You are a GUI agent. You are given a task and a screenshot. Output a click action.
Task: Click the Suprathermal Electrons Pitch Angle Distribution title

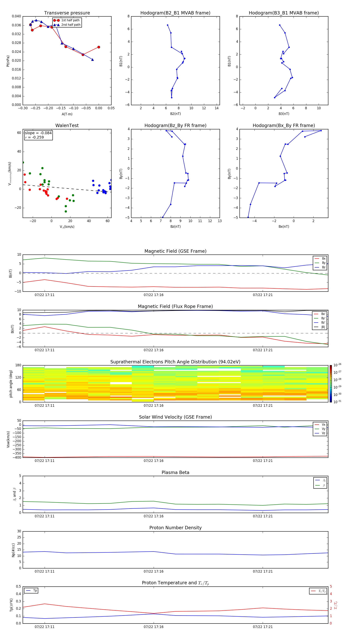tap(175, 362)
